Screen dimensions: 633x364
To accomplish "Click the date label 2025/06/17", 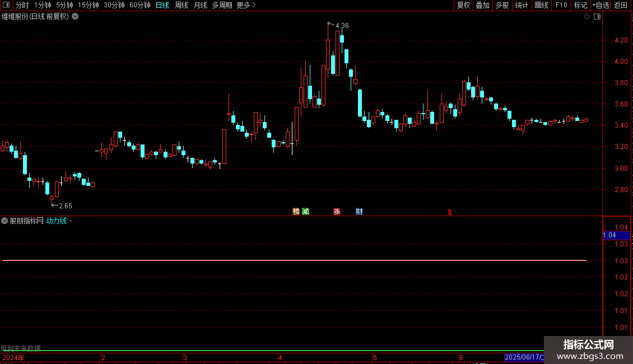I will point(524,357).
